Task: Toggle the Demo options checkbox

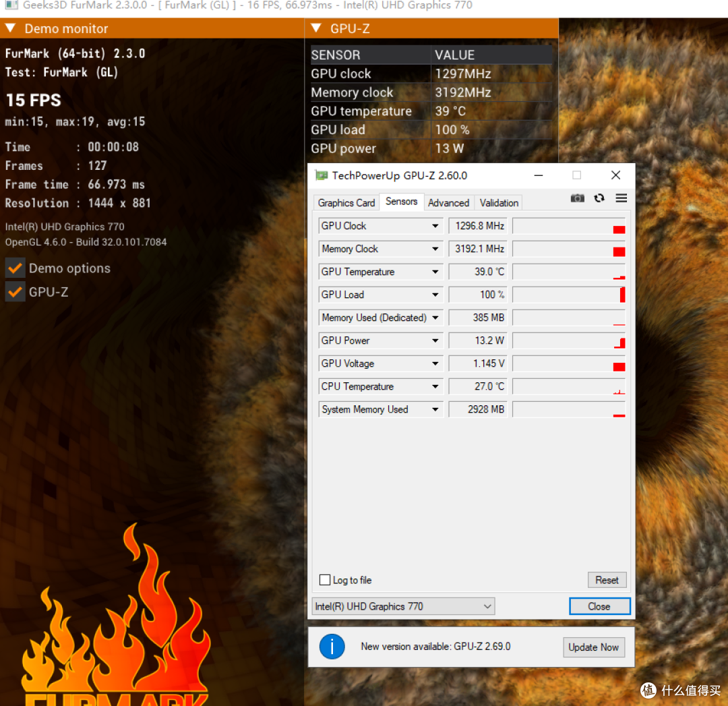Action: [x=16, y=268]
